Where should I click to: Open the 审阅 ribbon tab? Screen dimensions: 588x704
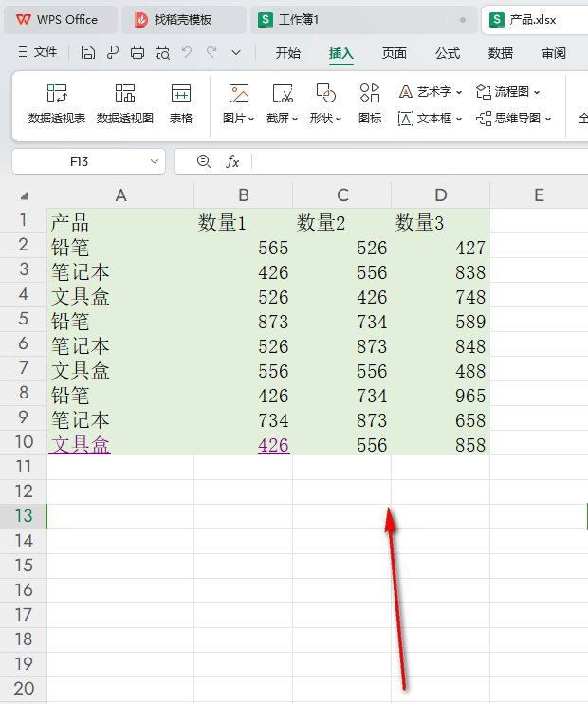point(554,53)
